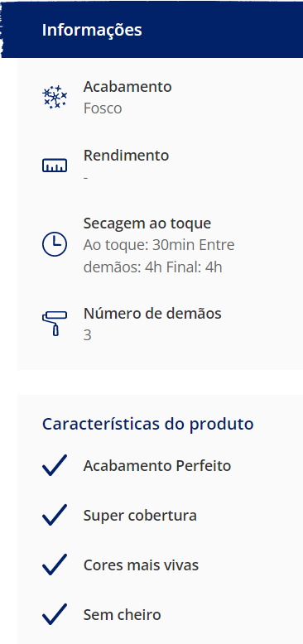303x644 pixels.
Task: Click the checkmark next to Acabamento Perfeito
Action: (x=55, y=466)
